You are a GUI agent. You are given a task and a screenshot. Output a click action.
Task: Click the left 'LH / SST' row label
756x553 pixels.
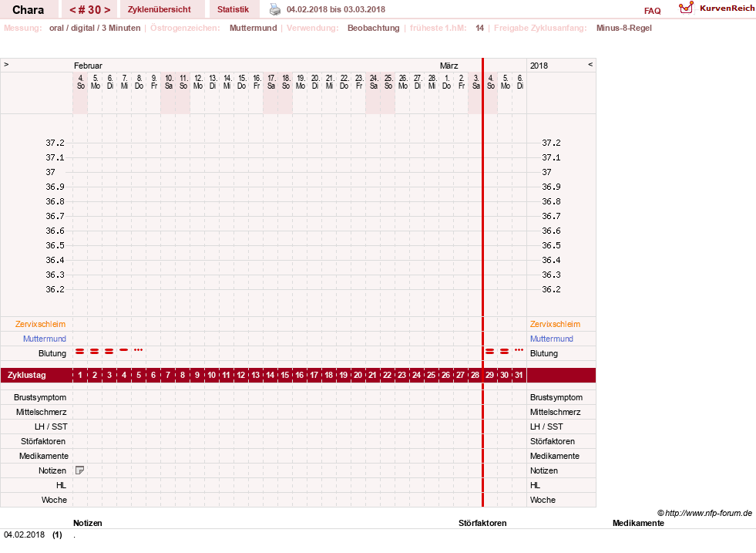(x=51, y=427)
